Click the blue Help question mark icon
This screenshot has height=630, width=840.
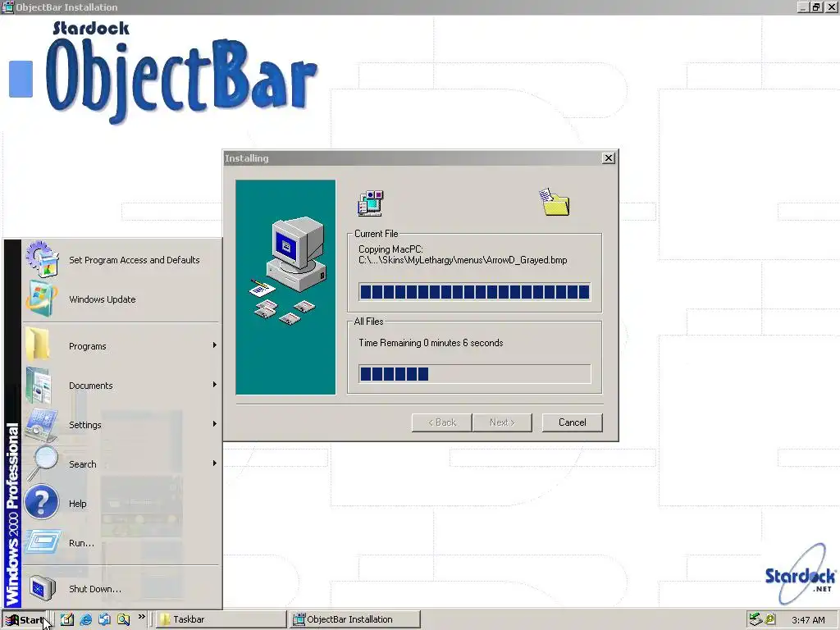[42, 503]
